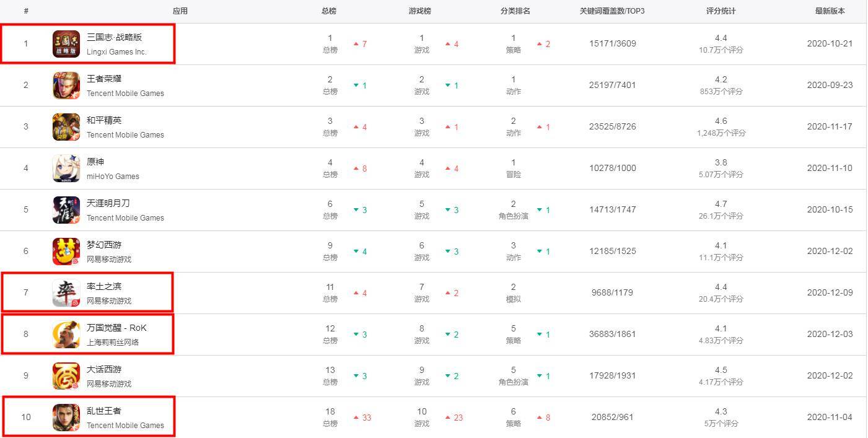This screenshot has width=868, height=438.
Task: Open the 万国觉醒 - RoK icon
Action: [x=66, y=335]
